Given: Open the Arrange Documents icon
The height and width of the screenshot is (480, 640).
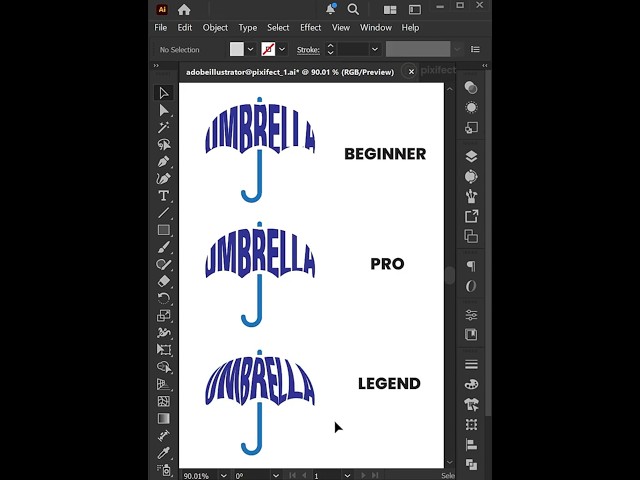Looking at the screenshot, I should [390, 10].
